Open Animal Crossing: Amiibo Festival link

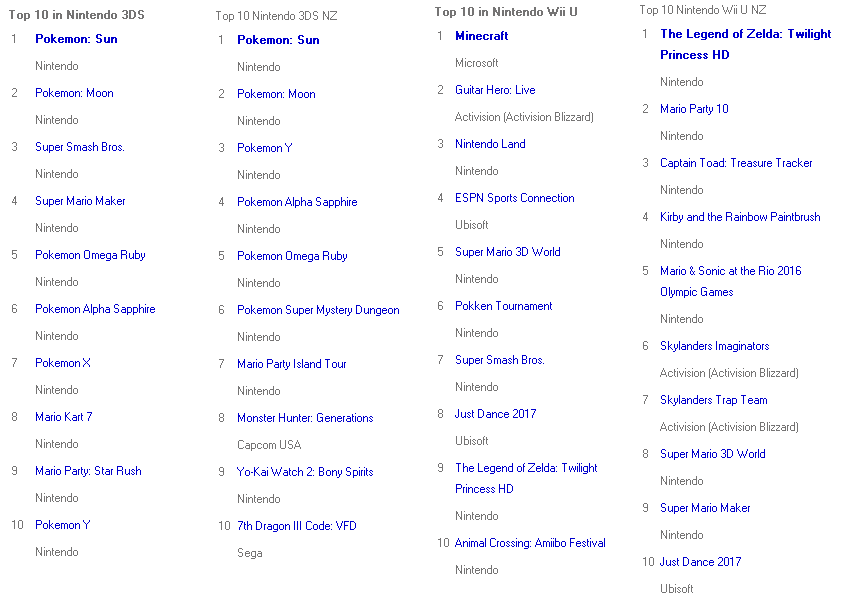530,543
